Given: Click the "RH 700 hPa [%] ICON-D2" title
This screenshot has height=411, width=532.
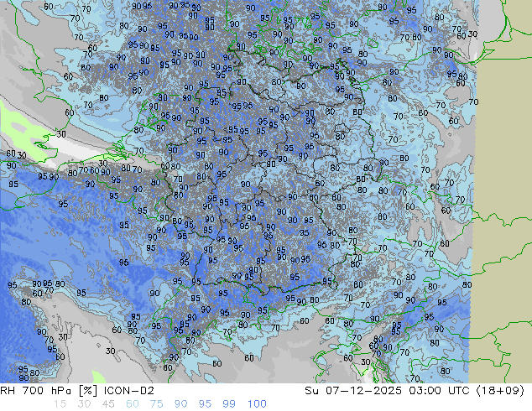Looking at the screenshot, I should 77,391.
